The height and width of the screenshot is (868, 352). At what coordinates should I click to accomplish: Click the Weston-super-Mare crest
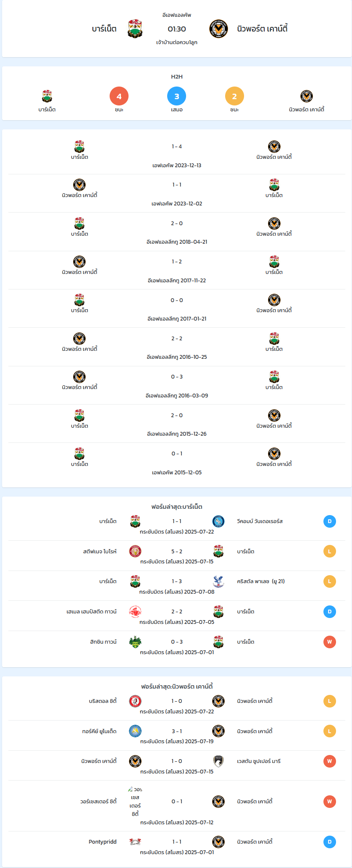pos(218,761)
